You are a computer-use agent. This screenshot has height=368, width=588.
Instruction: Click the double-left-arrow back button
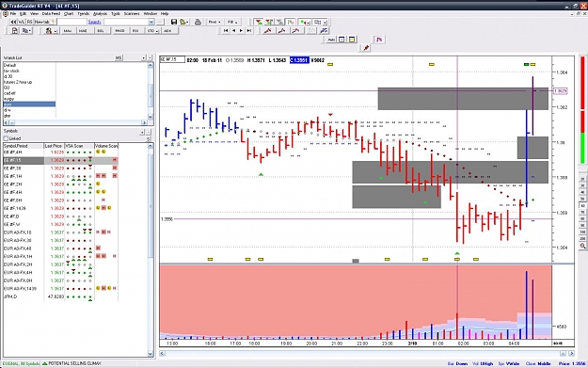13,23
